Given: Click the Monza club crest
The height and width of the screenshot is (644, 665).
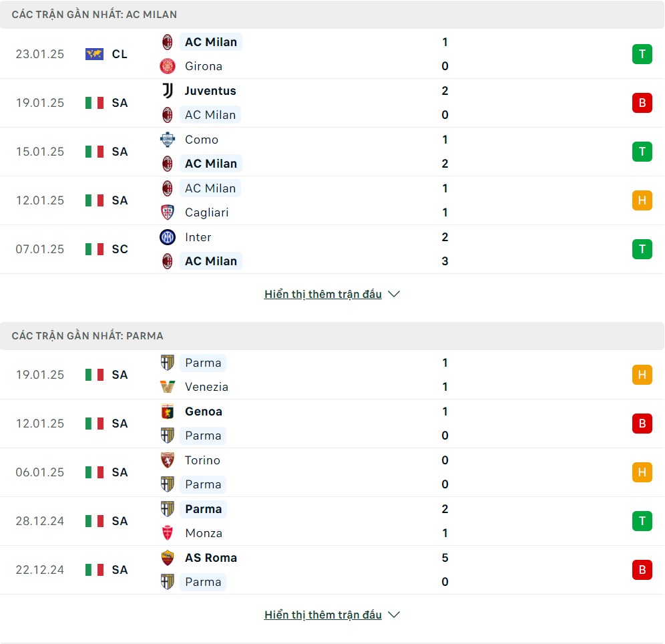Looking at the screenshot, I should [x=168, y=533].
